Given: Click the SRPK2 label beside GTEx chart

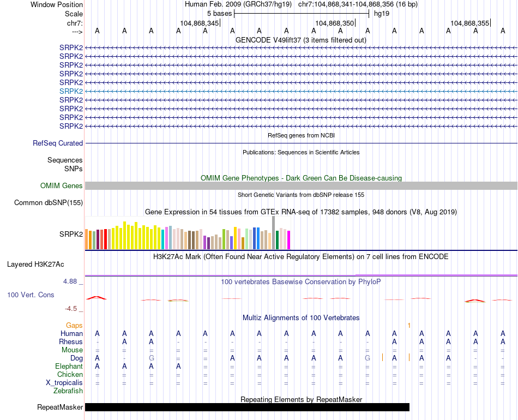Looking at the screenshot, I should click(71, 235).
